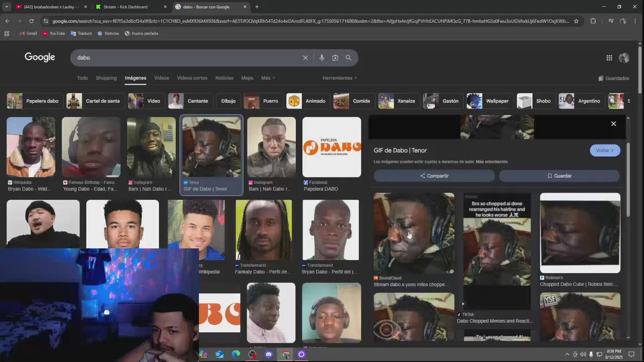644x362 pixels.
Task: Click the Visitar button
Action: point(605,150)
